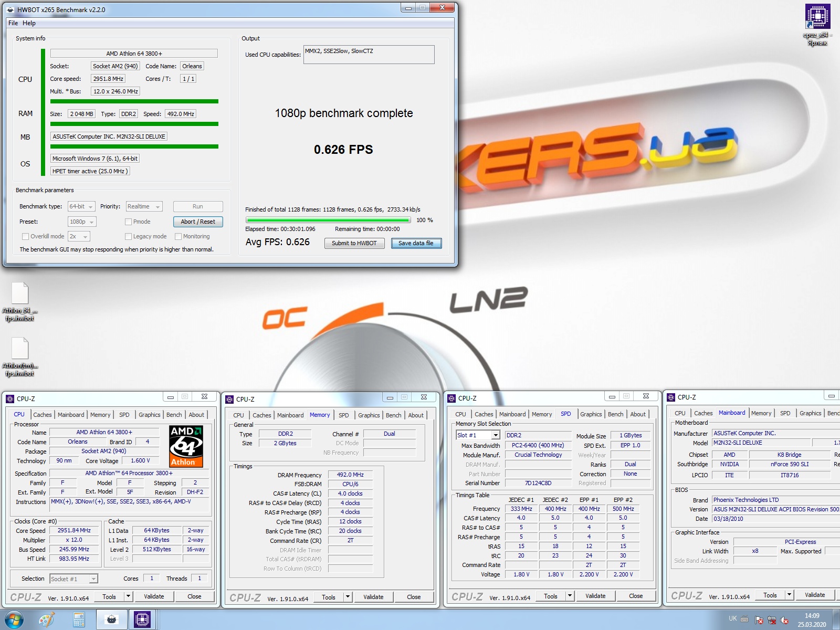Select the Athlon(tm) hwbot file icon
The image size is (840, 630).
pyautogui.click(x=19, y=356)
